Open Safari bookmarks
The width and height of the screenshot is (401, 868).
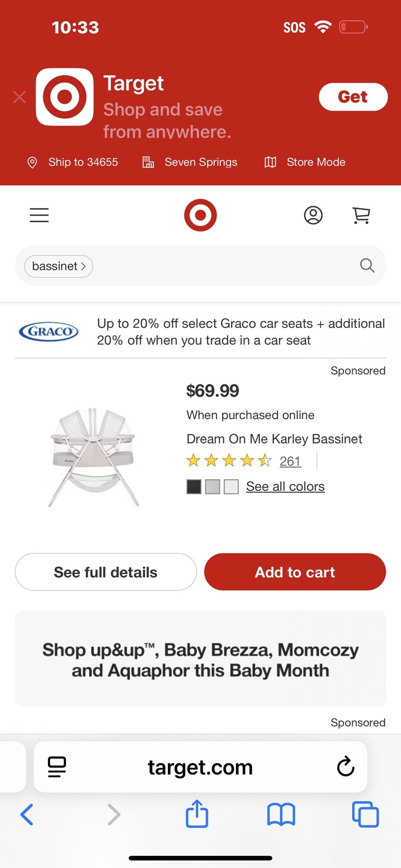pos(281,814)
